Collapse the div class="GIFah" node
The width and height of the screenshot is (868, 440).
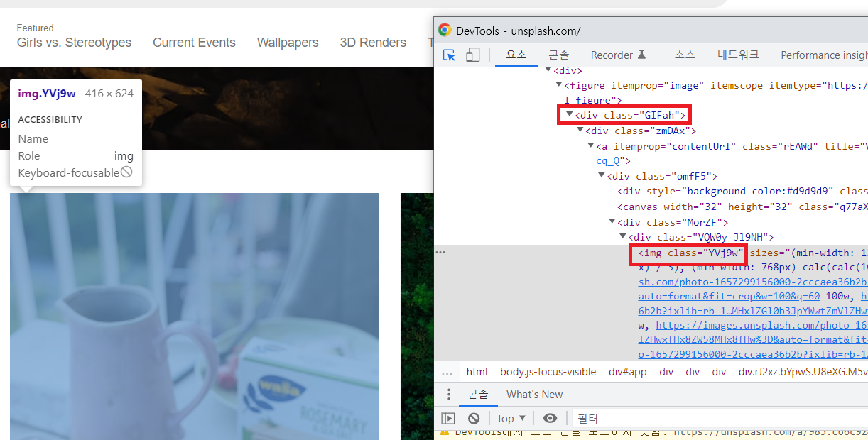(569, 114)
